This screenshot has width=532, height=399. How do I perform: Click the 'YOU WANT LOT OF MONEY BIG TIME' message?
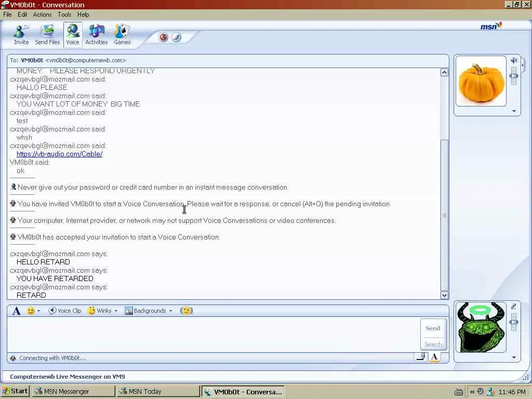(x=78, y=104)
